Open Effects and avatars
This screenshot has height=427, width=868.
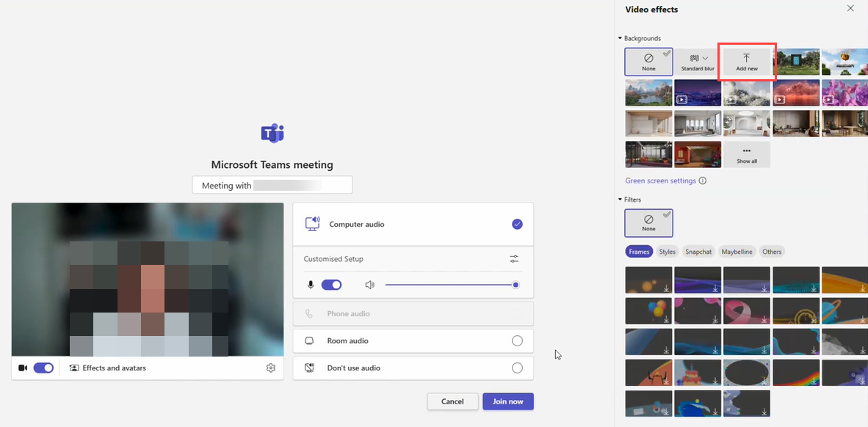108,368
